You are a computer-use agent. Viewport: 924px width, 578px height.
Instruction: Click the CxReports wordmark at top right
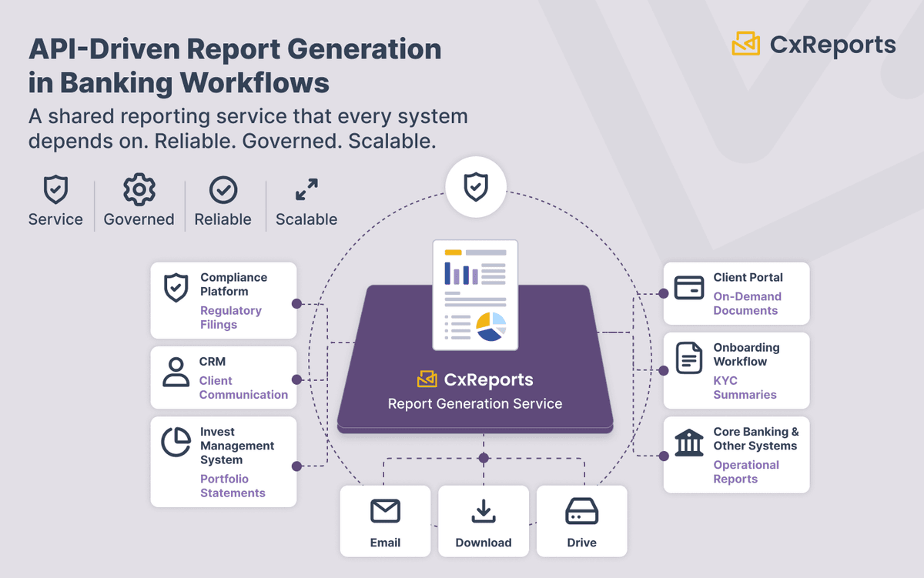(833, 45)
